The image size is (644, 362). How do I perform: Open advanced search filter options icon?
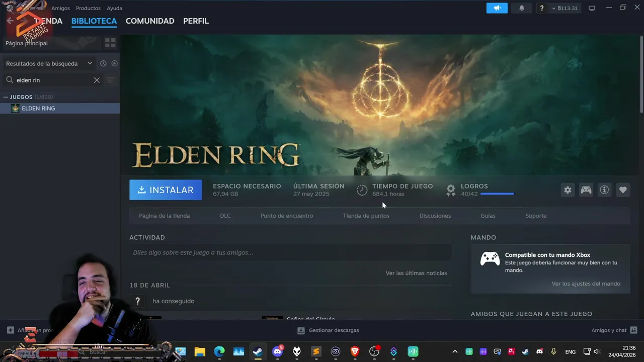[111, 80]
